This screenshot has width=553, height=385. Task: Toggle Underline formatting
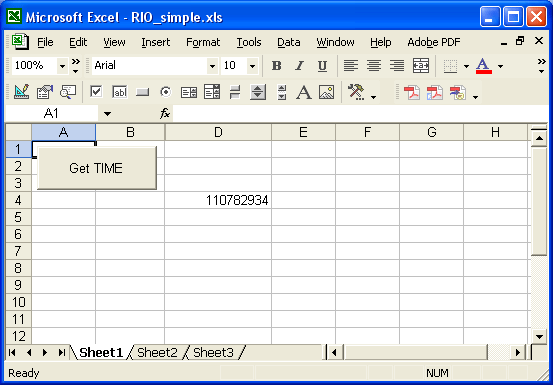[322, 66]
